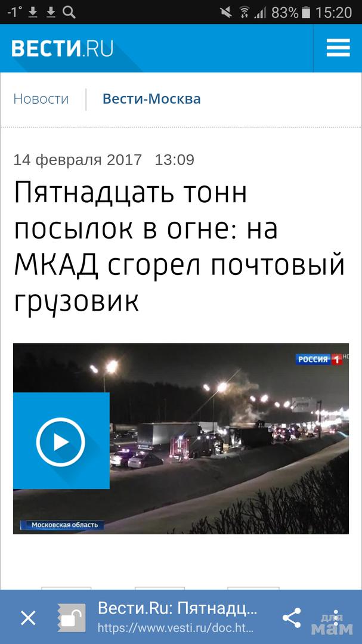This screenshot has width=362, height=644.
Task: Close the browser tab with X icon
Action: (29, 618)
